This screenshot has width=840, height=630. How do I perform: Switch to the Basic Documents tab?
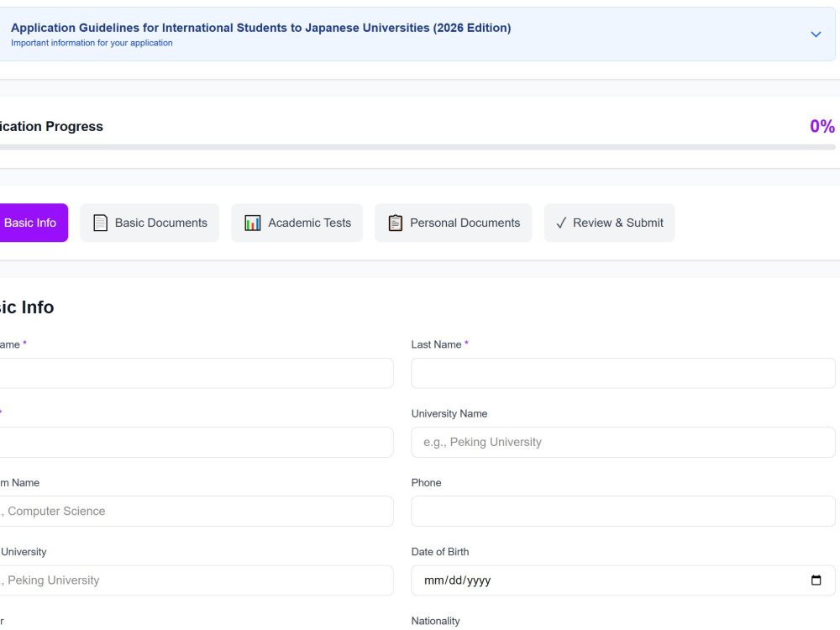pyautogui.click(x=150, y=223)
